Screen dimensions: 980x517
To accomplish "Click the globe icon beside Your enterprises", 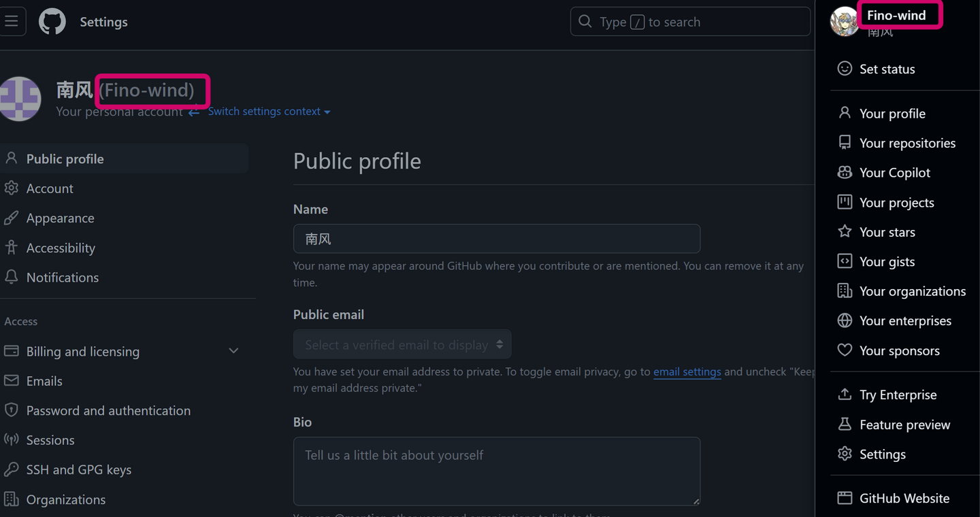I will pos(845,320).
